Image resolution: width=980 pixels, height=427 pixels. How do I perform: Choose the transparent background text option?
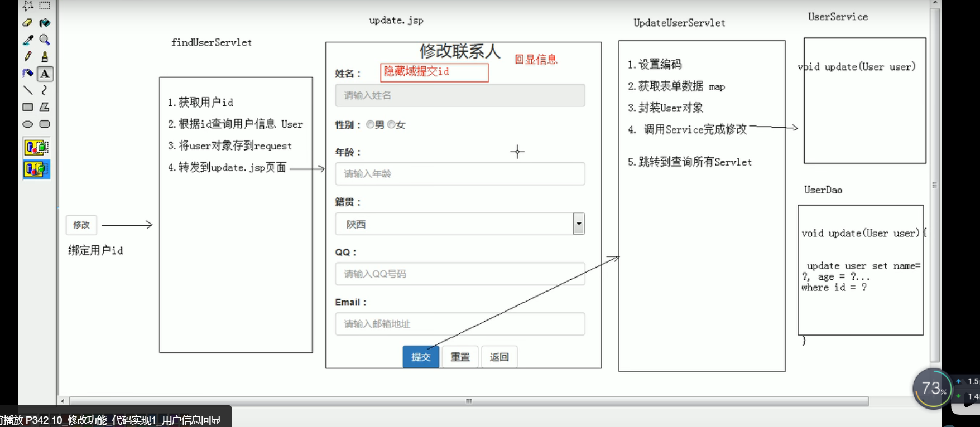click(x=36, y=169)
